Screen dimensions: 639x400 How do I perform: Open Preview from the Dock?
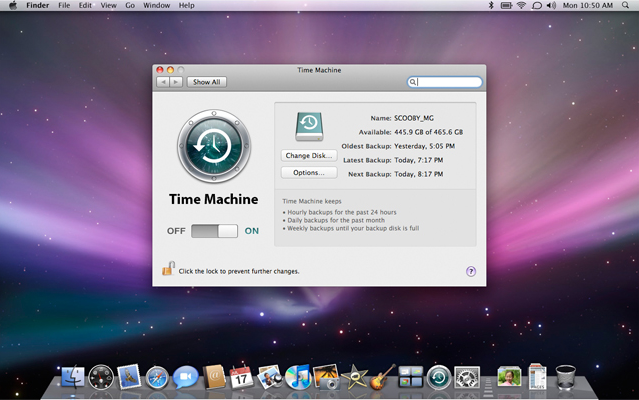click(x=269, y=377)
